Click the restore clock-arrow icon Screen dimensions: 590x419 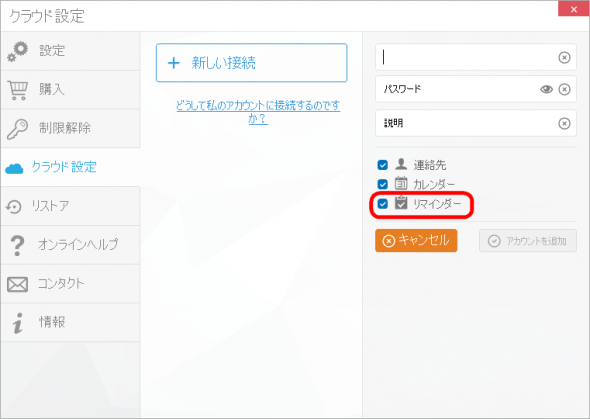click(x=14, y=206)
